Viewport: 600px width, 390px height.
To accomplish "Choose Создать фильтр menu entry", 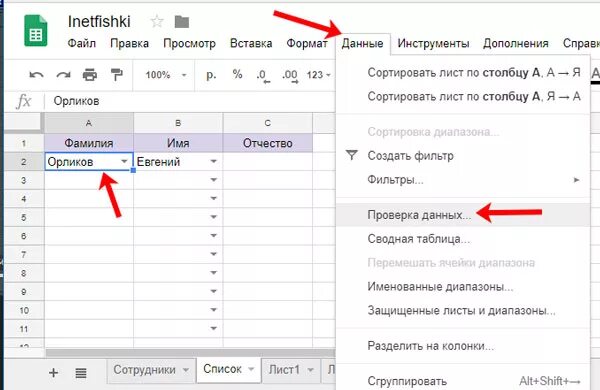I will pyautogui.click(x=463, y=156).
